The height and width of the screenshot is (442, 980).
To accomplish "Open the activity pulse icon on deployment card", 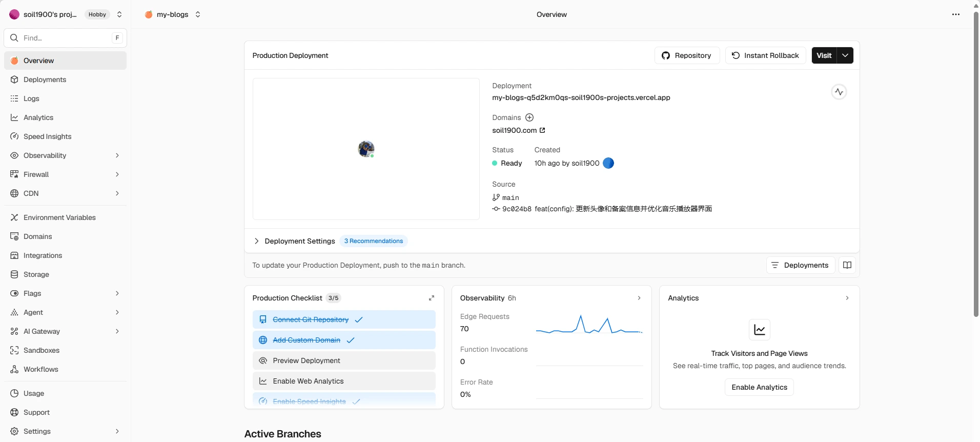I will coord(839,92).
